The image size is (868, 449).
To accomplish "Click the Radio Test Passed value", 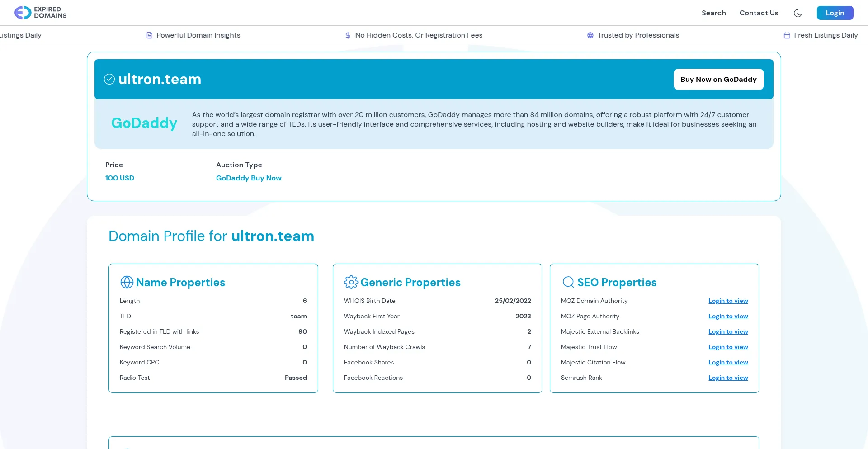I will [x=296, y=378].
